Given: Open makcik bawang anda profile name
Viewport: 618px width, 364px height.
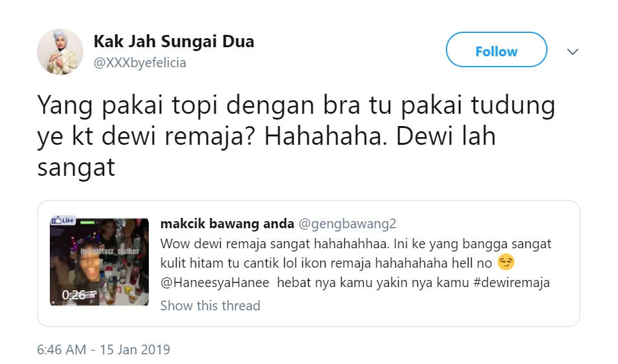Looking at the screenshot, I should pos(227,224).
